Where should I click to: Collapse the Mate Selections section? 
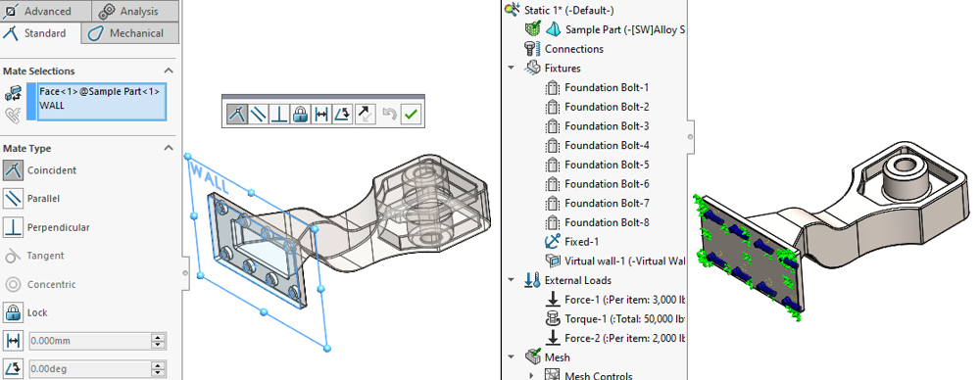(x=169, y=71)
